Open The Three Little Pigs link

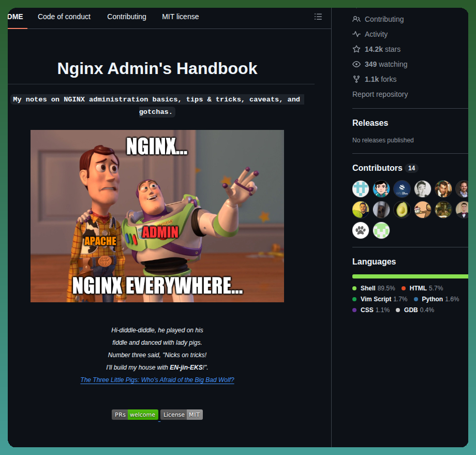tap(157, 379)
